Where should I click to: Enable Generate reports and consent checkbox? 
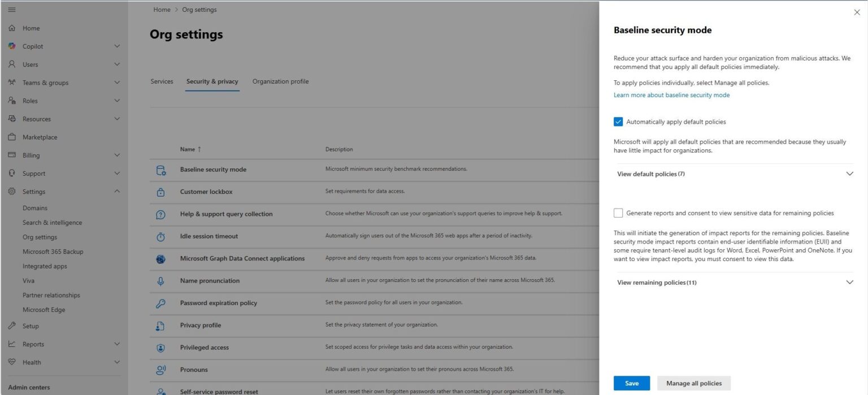click(618, 213)
